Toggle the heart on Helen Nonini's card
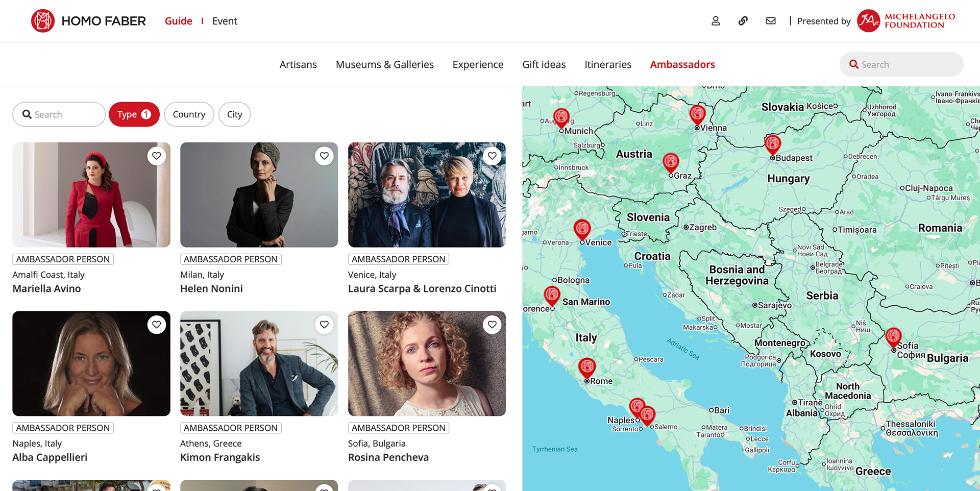 point(324,156)
